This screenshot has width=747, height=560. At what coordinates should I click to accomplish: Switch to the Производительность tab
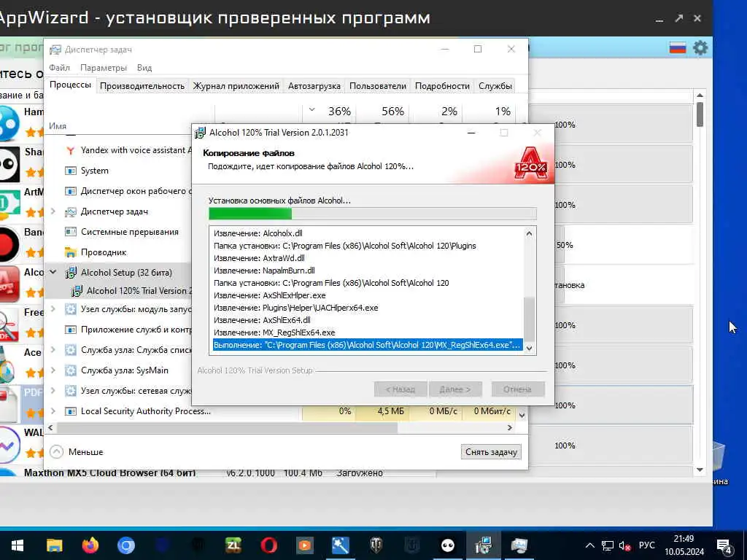click(x=142, y=86)
